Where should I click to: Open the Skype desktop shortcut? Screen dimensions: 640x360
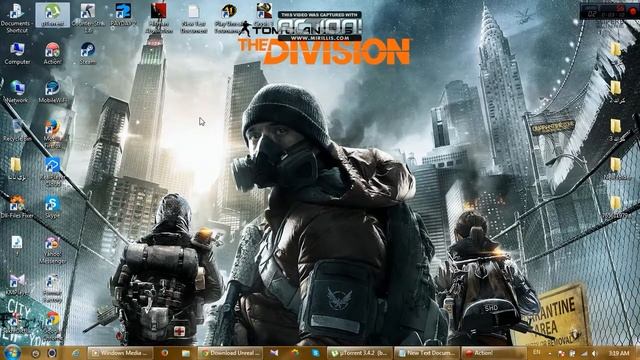click(52, 207)
